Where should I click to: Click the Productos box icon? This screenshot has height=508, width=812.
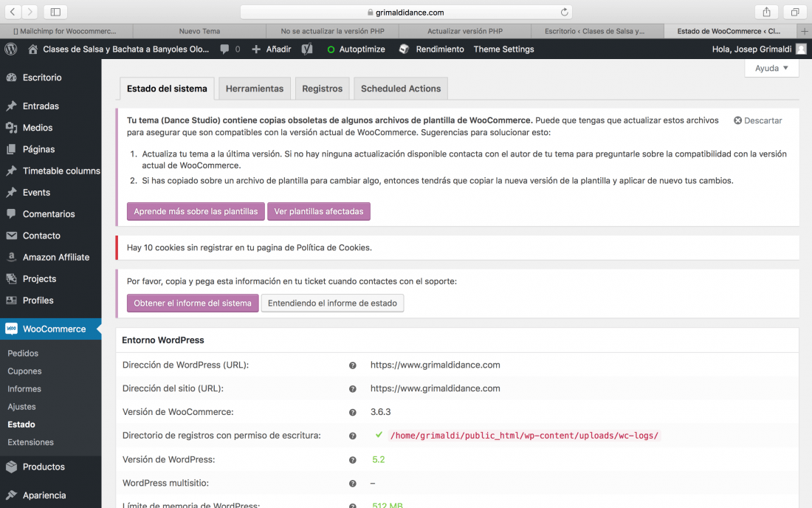[11, 467]
